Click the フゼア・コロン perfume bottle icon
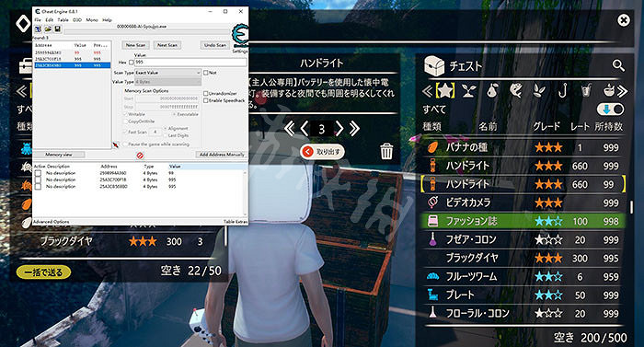Image resolution: width=644 pixels, height=347 pixels. (432, 239)
